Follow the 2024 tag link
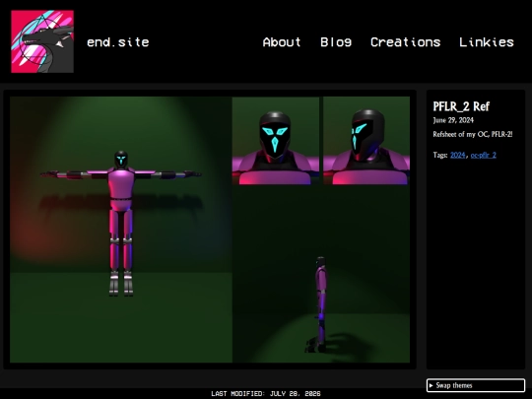532x399 pixels. (457, 155)
